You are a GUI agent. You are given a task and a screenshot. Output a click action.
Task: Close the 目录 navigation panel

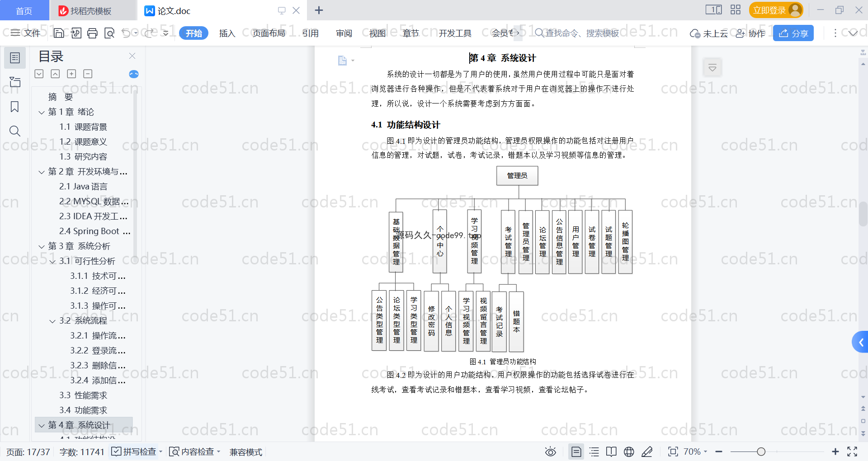[132, 56]
